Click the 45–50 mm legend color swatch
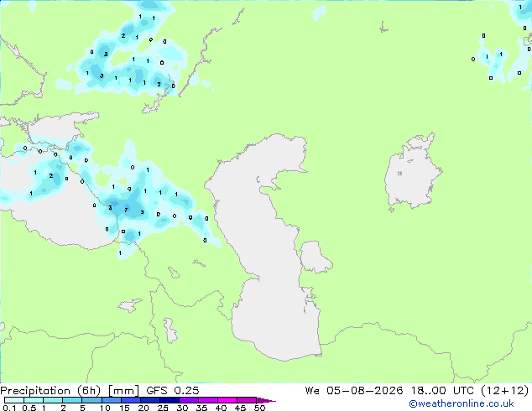Screen dimensions: 532x411 point(247,400)
